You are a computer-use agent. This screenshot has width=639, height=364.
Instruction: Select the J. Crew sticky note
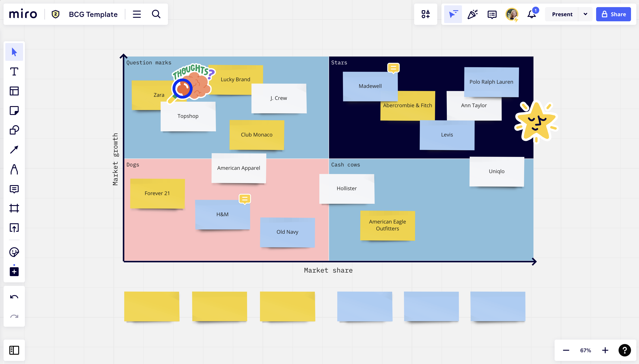(279, 98)
